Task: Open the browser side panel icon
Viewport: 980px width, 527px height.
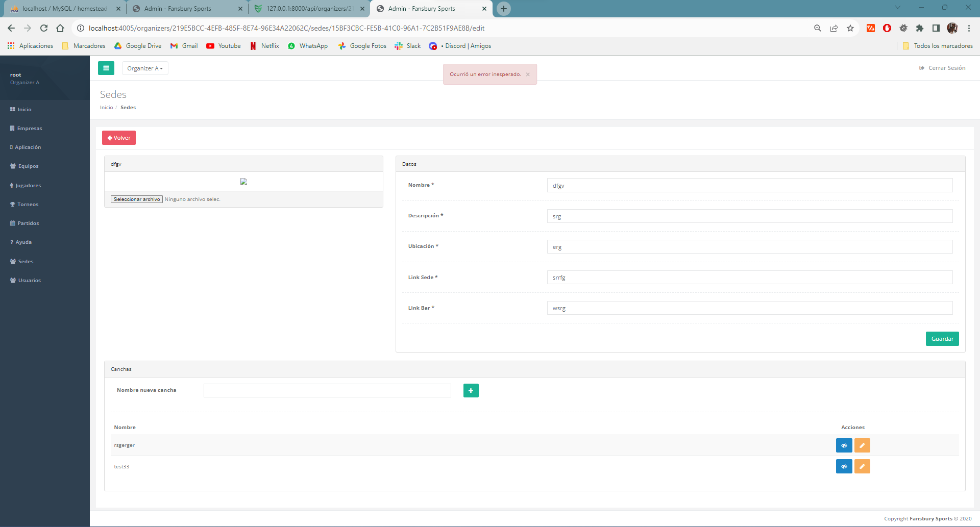Action: click(x=936, y=28)
